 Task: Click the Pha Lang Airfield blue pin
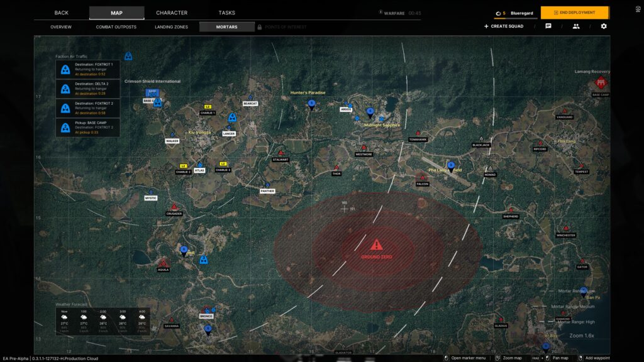coord(450,165)
